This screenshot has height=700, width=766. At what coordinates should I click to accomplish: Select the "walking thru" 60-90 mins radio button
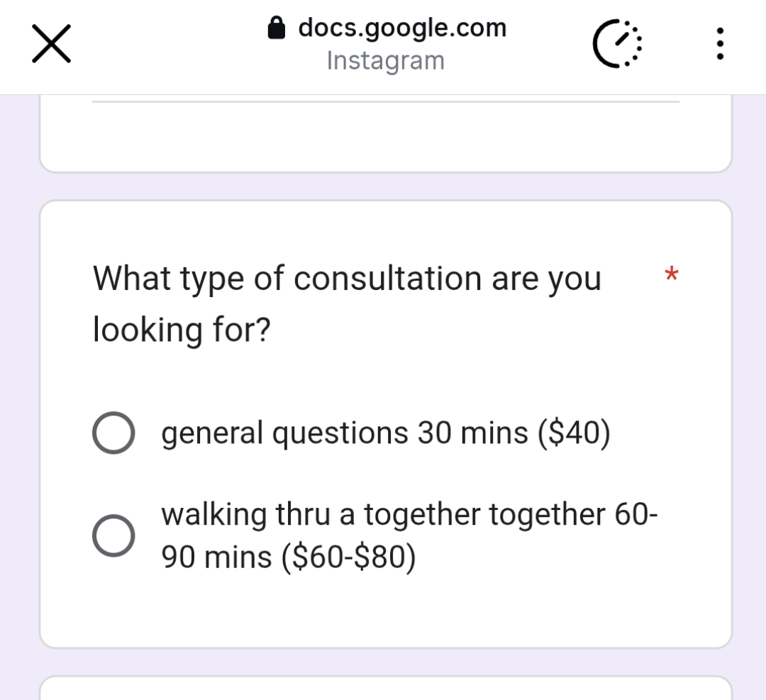(113, 535)
